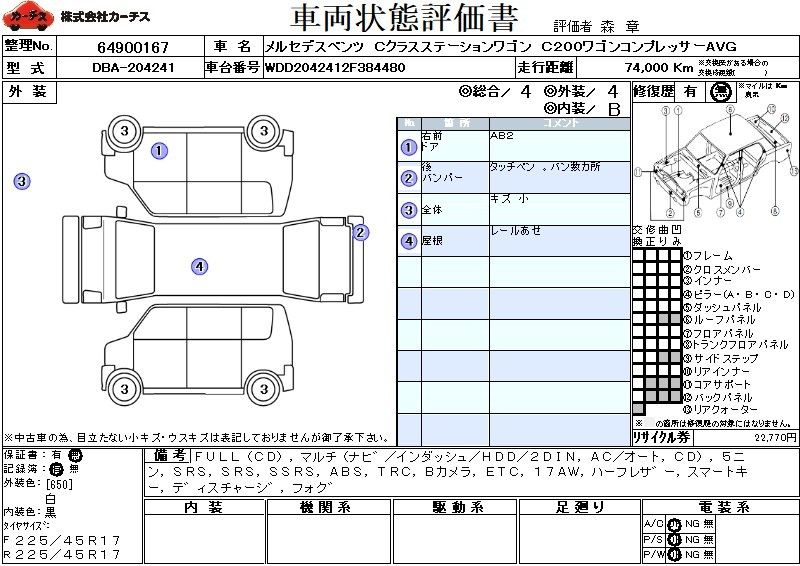
Task: Click the 有 cell next to 修復歴
Action: point(690,92)
